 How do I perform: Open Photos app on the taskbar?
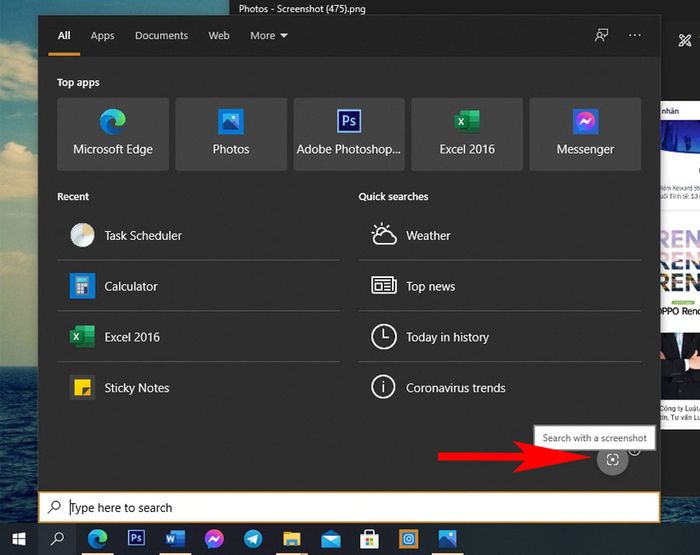point(447,539)
